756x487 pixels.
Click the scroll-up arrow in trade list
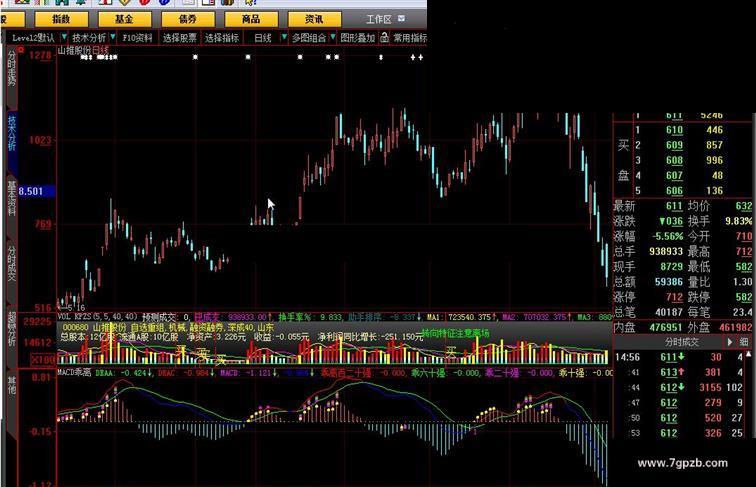748,354
